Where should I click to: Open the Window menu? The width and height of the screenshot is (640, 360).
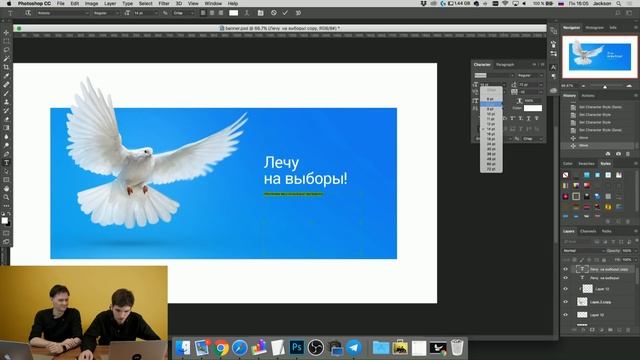(213, 3)
